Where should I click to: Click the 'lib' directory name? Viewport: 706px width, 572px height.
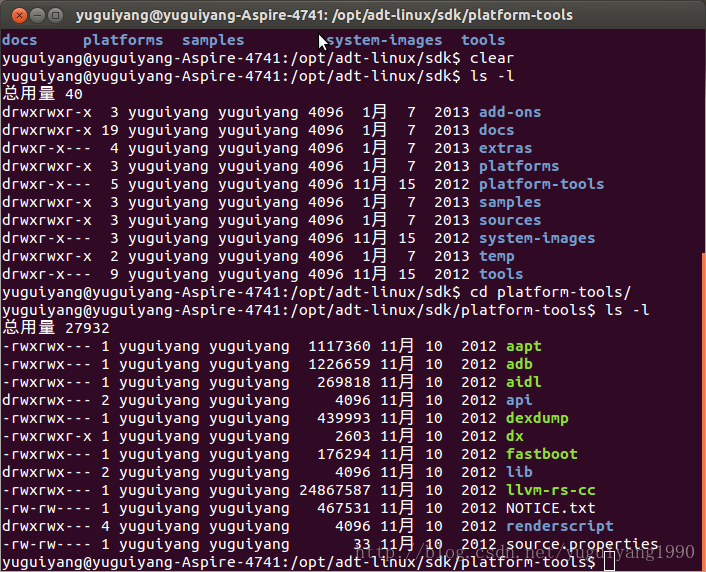click(x=519, y=472)
